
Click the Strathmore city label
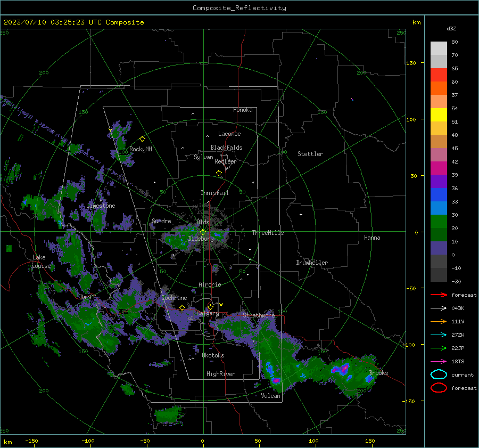(x=259, y=315)
